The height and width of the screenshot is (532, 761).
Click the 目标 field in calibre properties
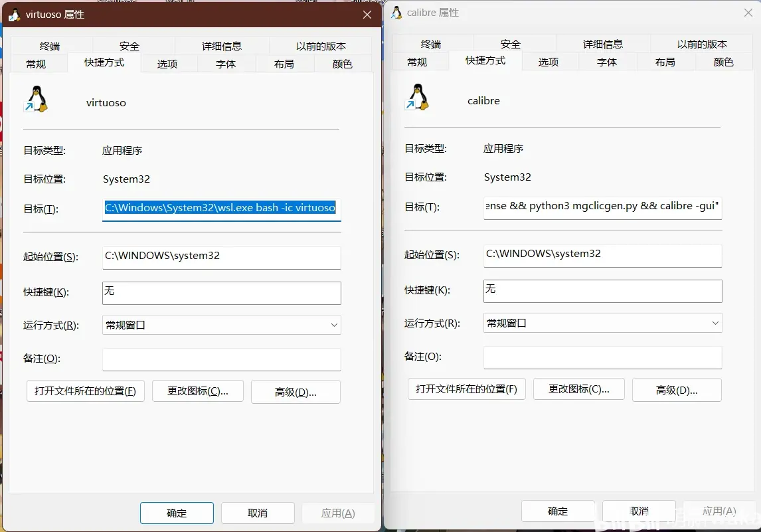pyautogui.click(x=603, y=207)
